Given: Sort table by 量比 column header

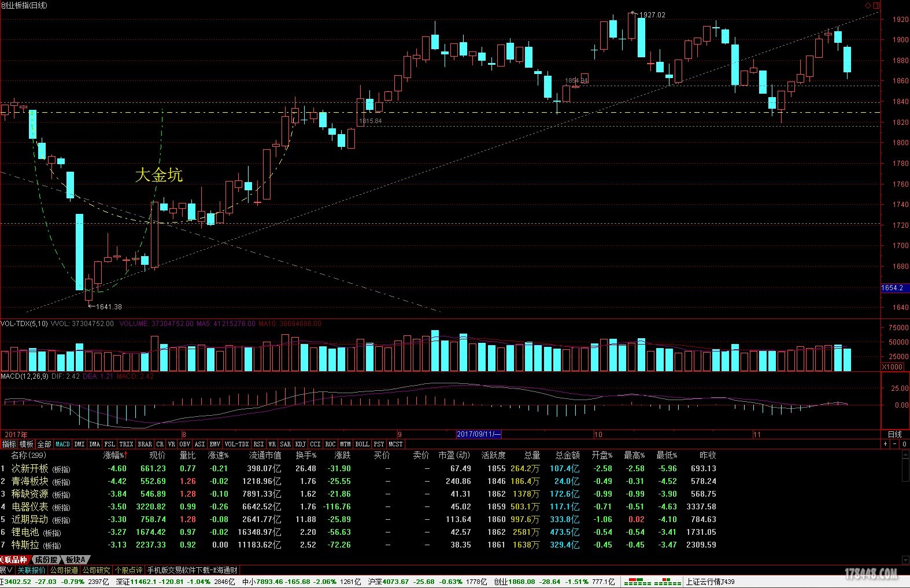Looking at the screenshot, I should point(187,455).
